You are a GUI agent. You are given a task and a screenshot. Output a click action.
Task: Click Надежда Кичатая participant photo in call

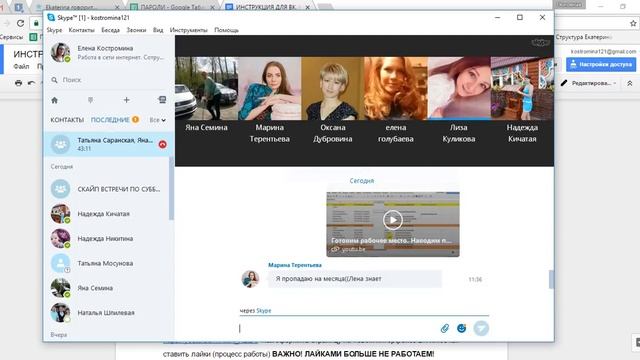click(522, 89)
